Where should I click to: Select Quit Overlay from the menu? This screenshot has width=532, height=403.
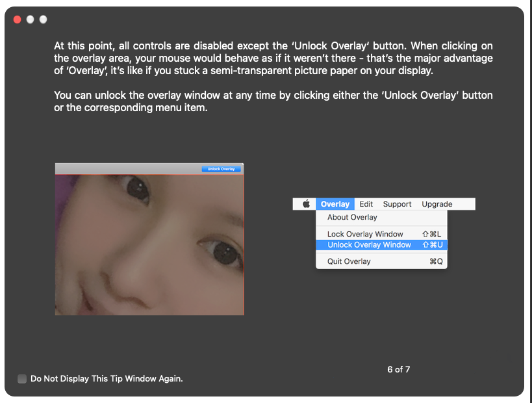pos(349,261)
